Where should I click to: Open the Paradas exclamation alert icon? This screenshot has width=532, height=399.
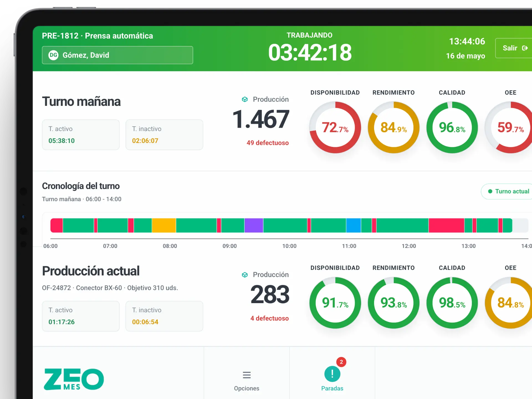coord(332,374)
